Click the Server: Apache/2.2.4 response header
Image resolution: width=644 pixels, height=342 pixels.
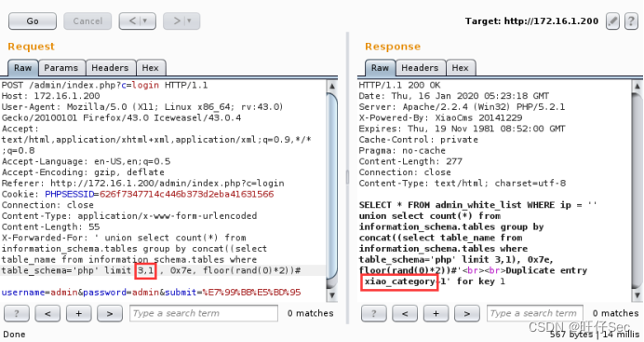pos(462,107)
